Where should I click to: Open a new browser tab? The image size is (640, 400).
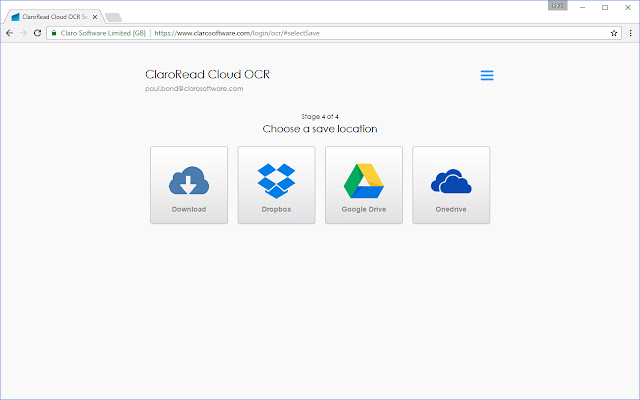click(113, 17)
